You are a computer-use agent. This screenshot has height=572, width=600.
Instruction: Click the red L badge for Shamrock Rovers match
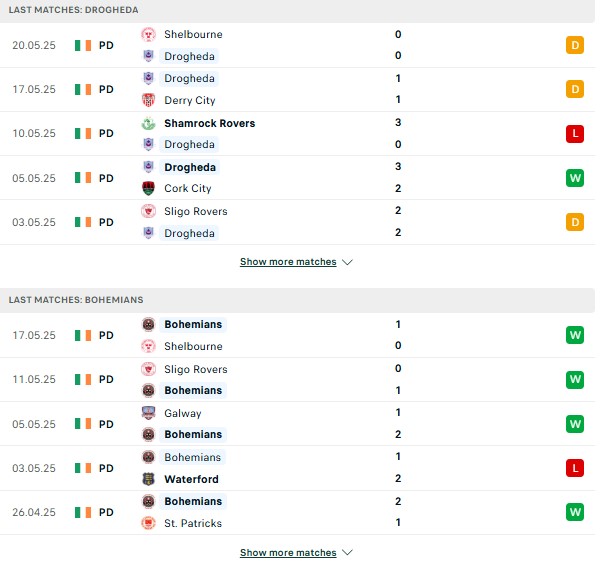tap(575, 134)
